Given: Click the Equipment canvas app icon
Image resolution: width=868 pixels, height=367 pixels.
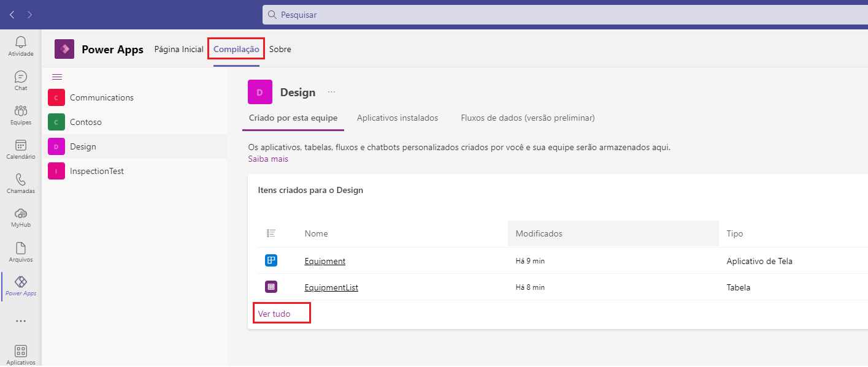Looking at the screenshot, I should coord(271,260).
